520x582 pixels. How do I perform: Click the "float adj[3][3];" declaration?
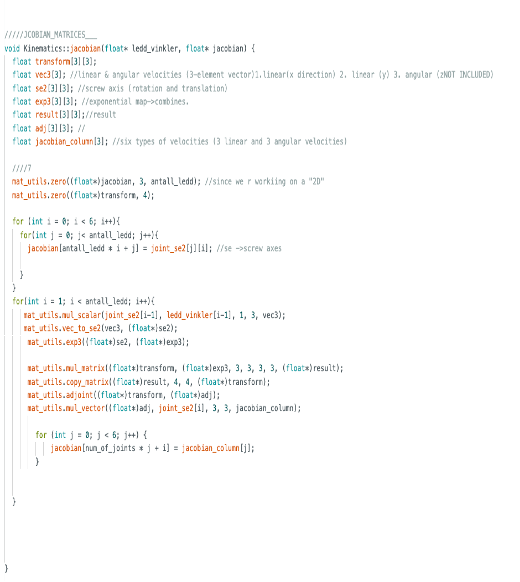point(43,128)
